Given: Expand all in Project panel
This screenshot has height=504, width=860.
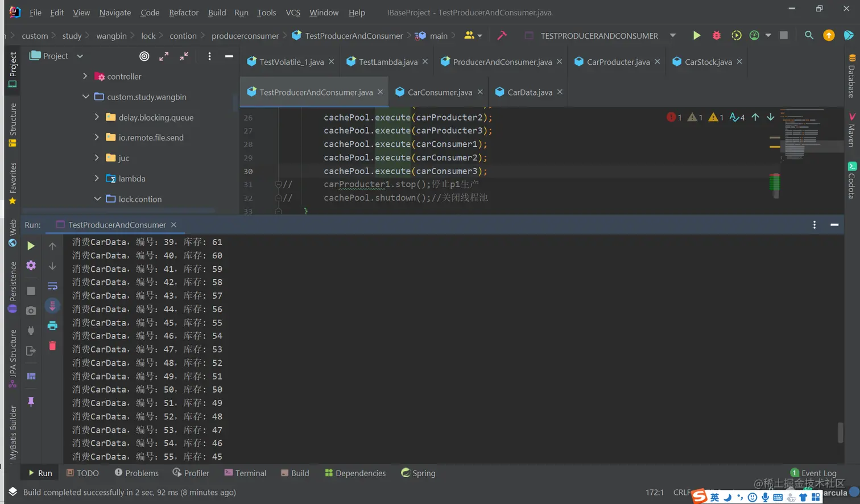Looking at the screenshot, I should coord(164,56).
